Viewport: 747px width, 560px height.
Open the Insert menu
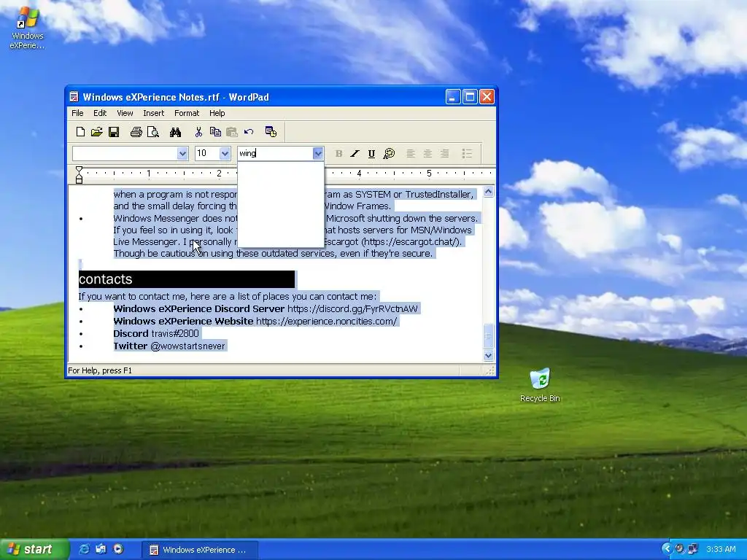pyautogui.click(x=153, y=113)
